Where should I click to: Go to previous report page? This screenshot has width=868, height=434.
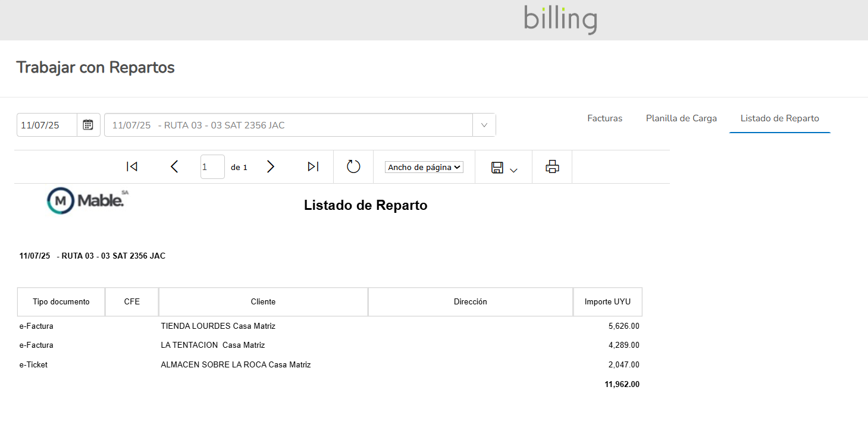tap(174, 167)
